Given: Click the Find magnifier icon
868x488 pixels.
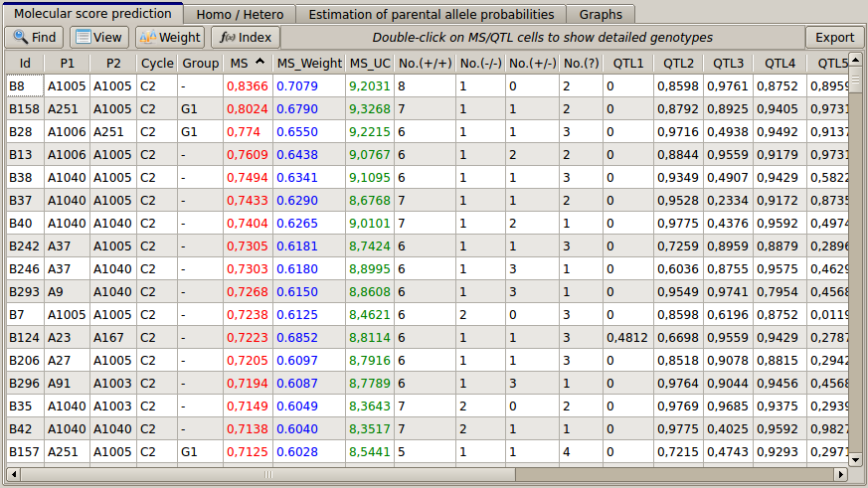Looking at the screenshot, I should [x=21, y=37].
